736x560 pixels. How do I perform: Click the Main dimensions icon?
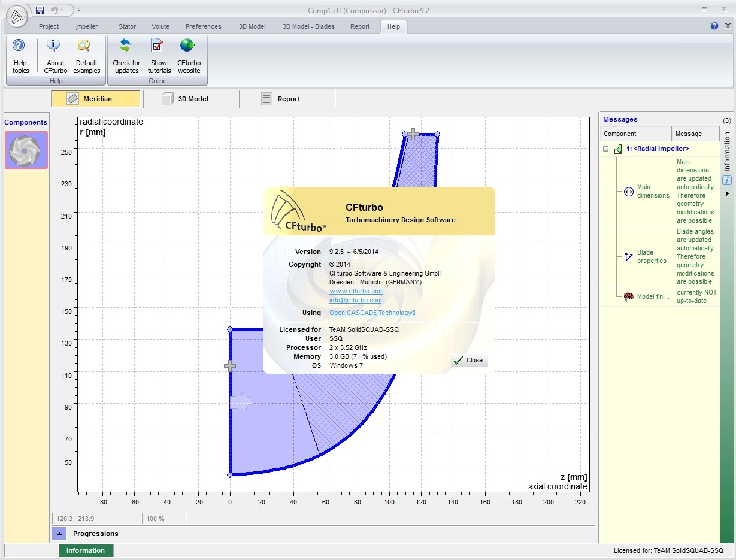[628, 192]
